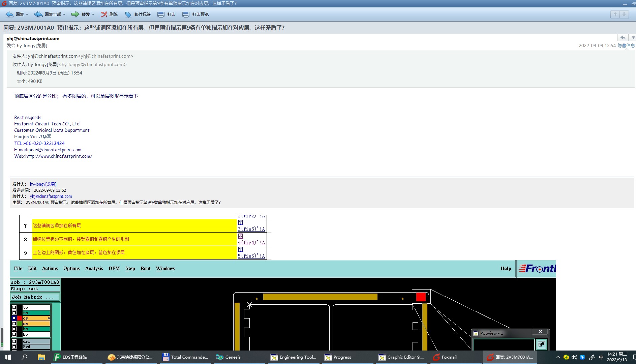Toggle the checkbox for layer bs
The width and height of the screenshot is (636, 364).
click(x=14, y=329)
